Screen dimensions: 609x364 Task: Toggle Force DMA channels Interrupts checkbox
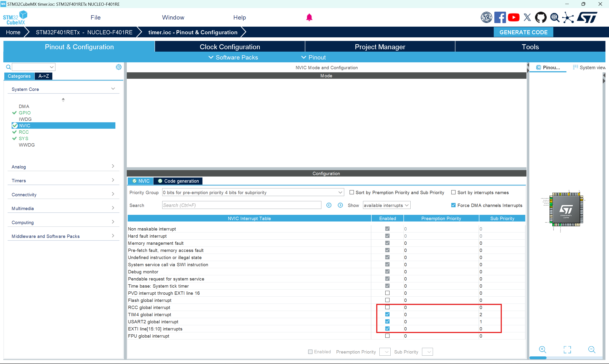coord(453,205)
